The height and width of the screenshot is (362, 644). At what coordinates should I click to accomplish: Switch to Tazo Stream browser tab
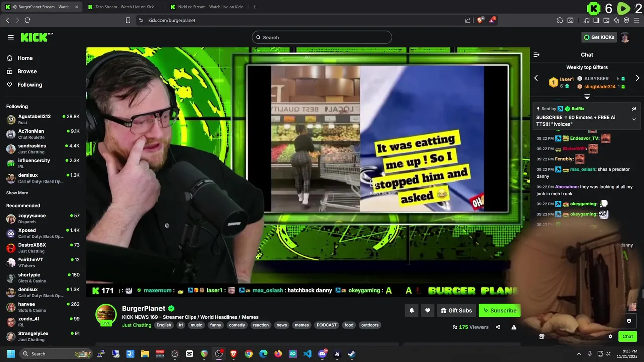[x=124, y=7]
